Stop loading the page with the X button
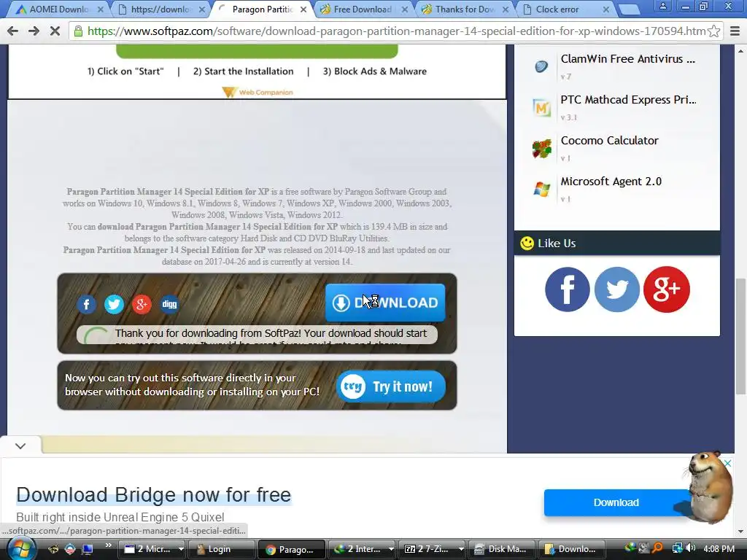Screen dimensions: 747x560 (x=55, y=31)
